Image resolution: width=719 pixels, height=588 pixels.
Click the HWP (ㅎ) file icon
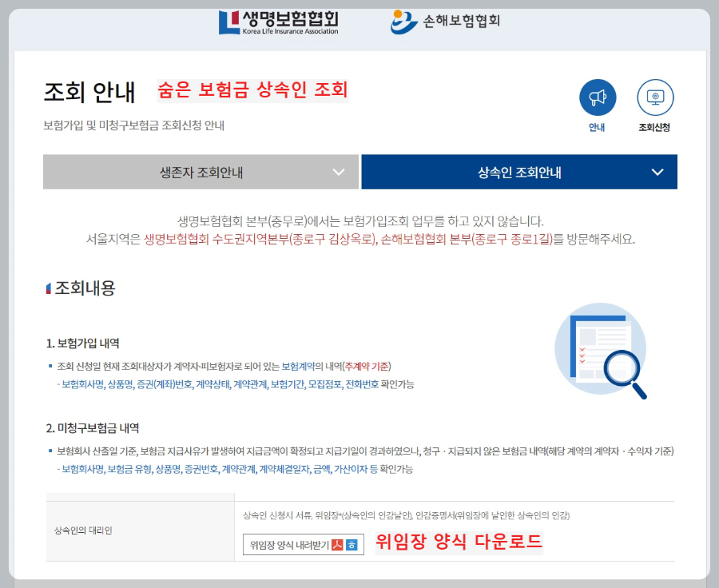click(x=352, y=545)
